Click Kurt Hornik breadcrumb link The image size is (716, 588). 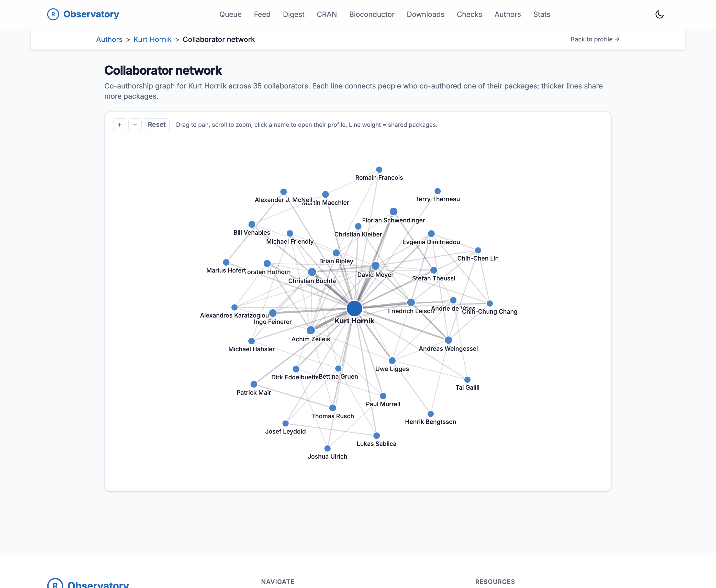point(152,39)
